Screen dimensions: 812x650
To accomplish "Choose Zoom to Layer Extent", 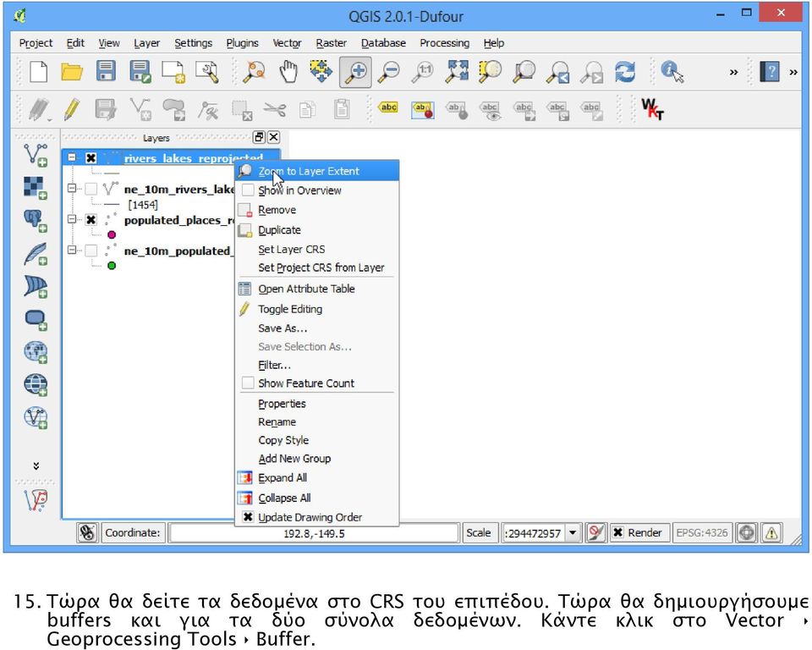I will 317,171.
